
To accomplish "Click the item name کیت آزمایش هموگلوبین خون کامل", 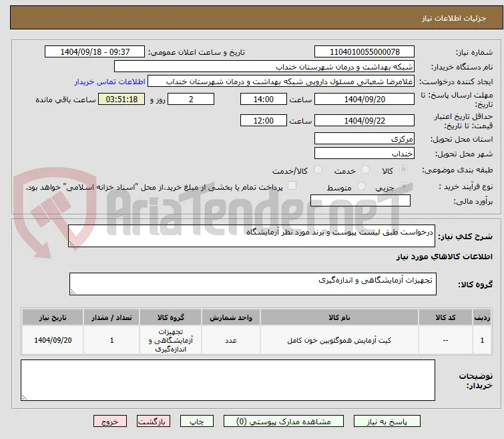I will click(339, 341).
